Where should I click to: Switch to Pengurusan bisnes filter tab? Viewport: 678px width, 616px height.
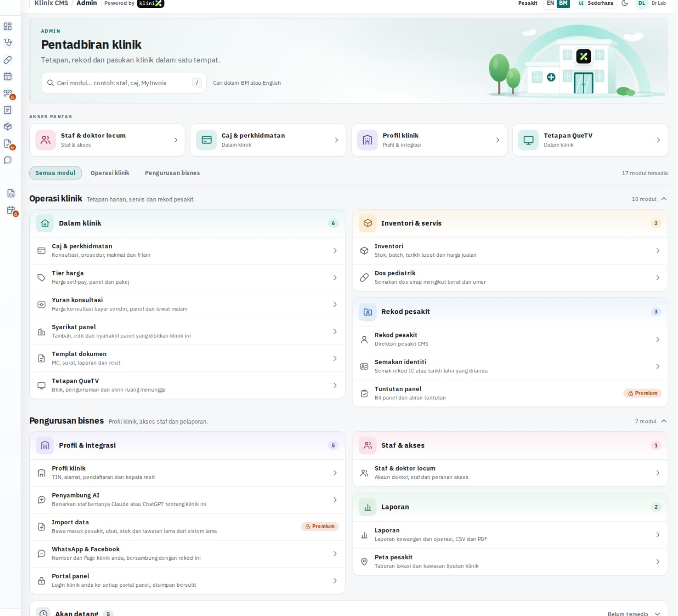(x=172, y=173)
